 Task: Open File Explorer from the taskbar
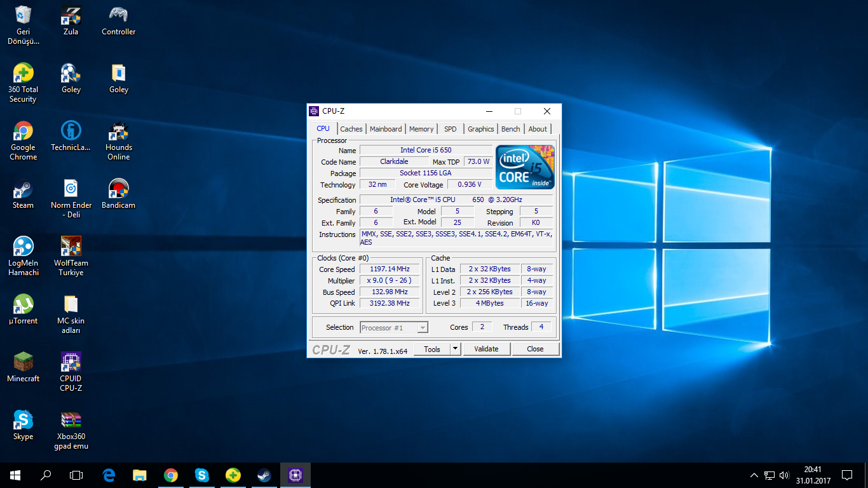pos(140,475)
